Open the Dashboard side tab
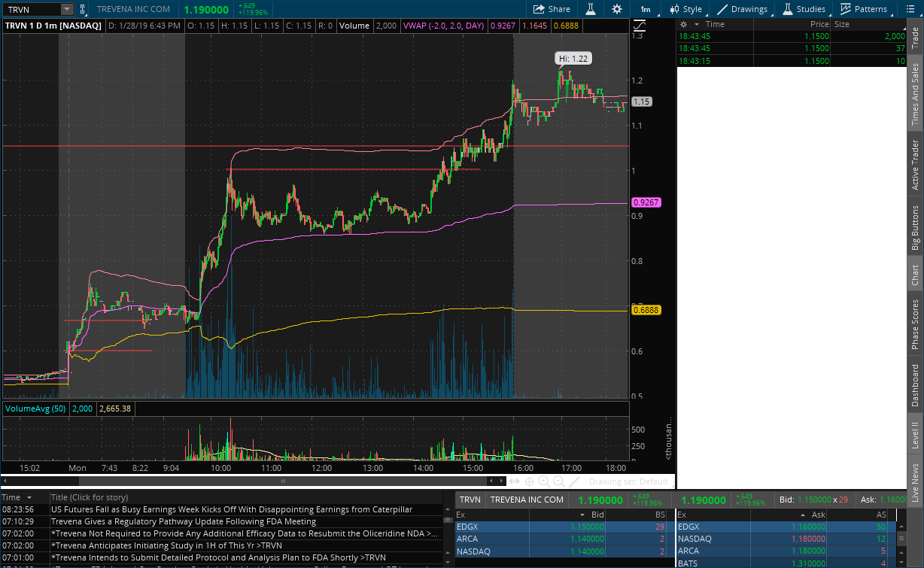This screenshot has width=924, height=568. pos(915,386)
